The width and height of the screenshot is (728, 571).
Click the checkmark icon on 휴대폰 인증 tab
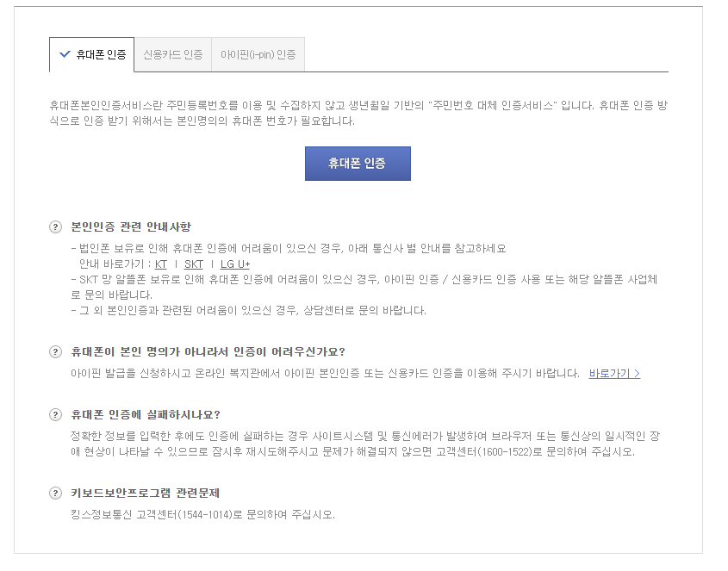pyautogui.click(x=65, y=54)
